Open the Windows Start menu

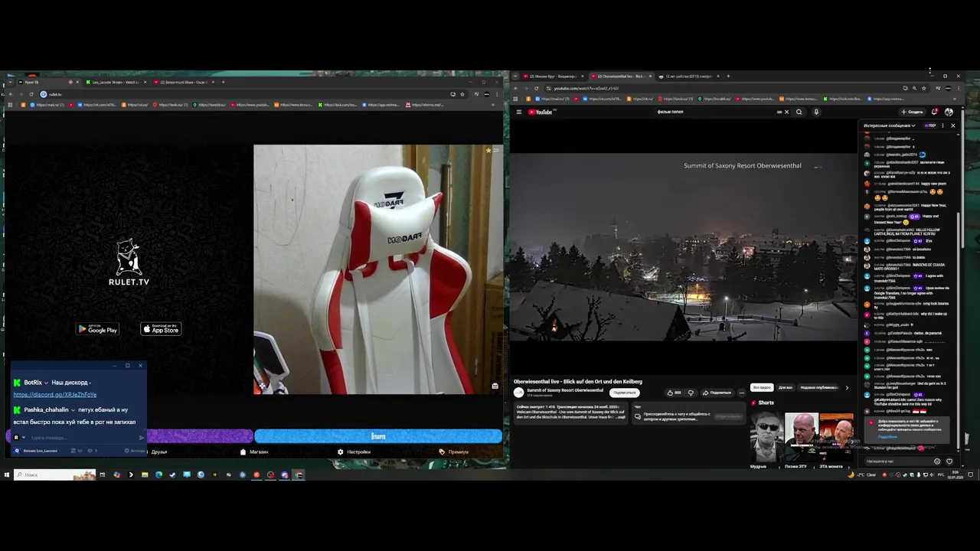coord(6,474)
